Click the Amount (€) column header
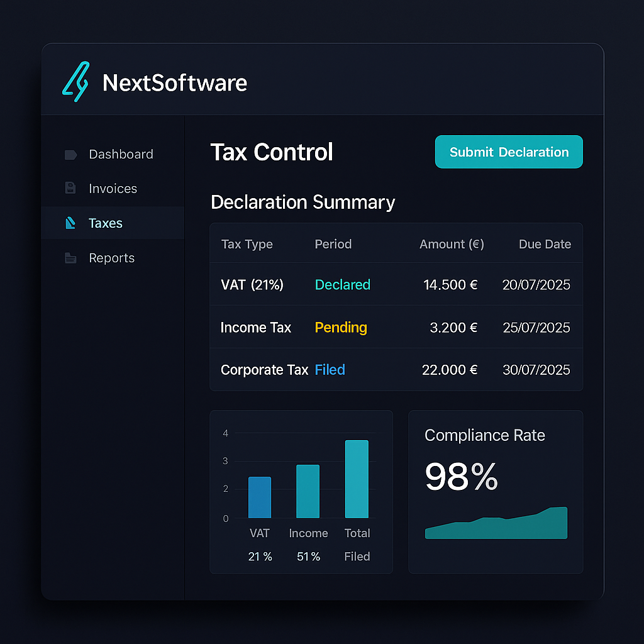 (x=452, y=244)
